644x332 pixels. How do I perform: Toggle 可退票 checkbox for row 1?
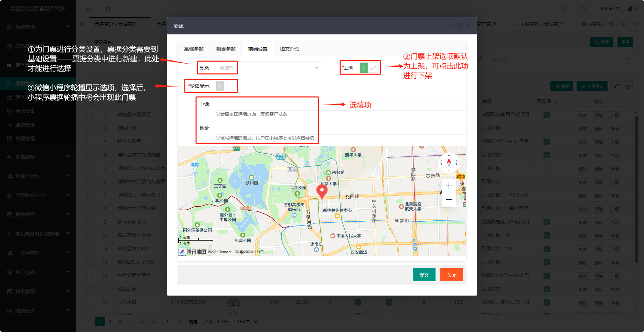pos(547,115)
